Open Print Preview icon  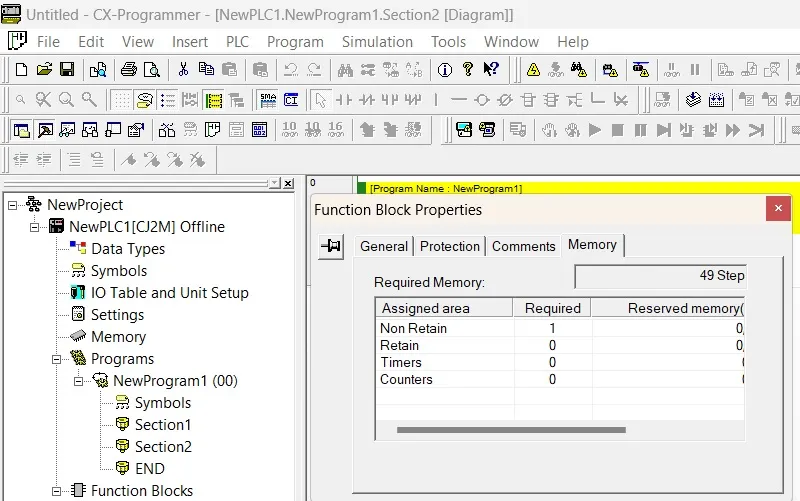coord(152,69)
